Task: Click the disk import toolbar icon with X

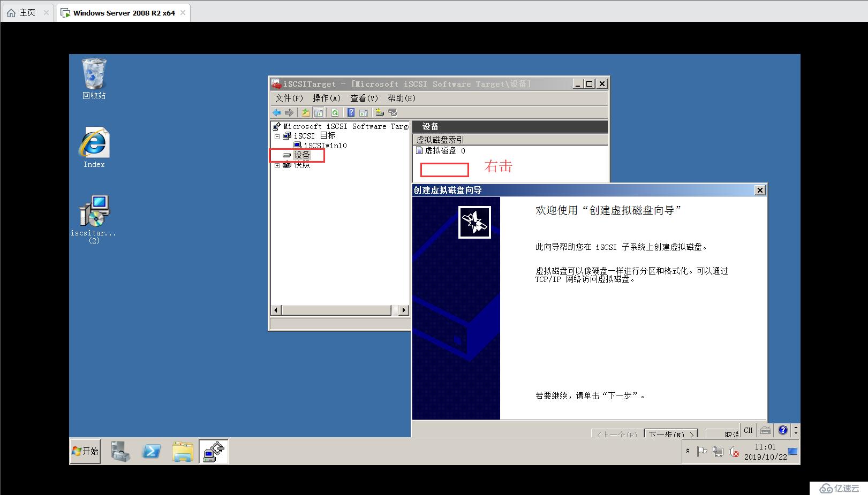Action: (393, 112)
